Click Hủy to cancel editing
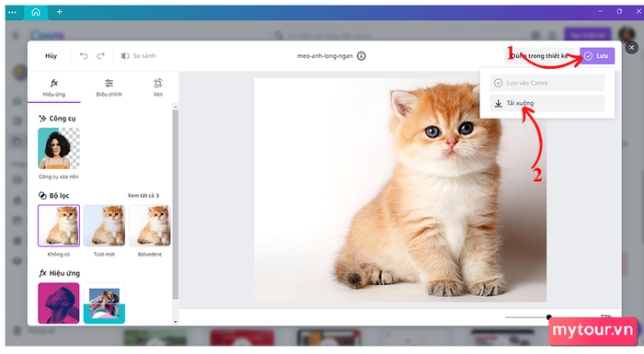Viewport: 644px width, 354px height. click(x=51, y=56)
